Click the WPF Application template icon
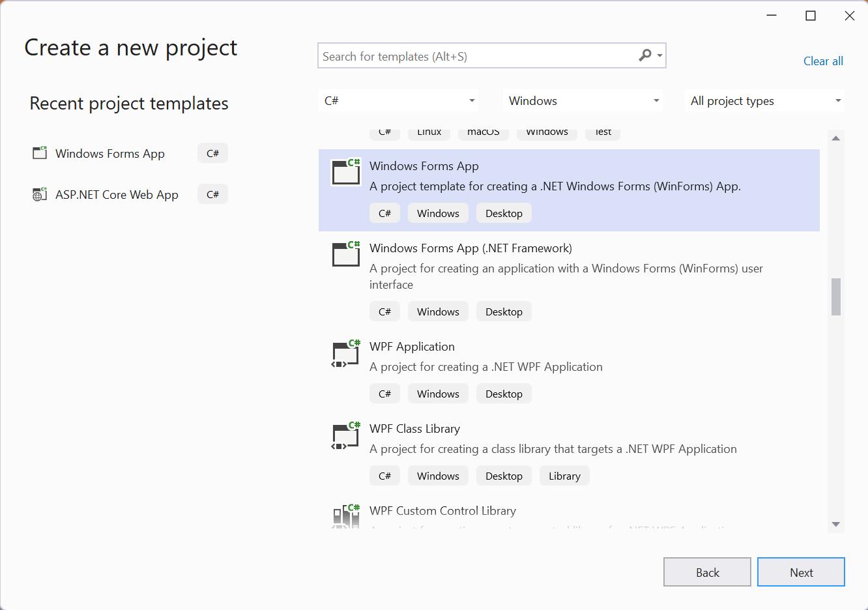The image size is (868, 610). click(x=345, y=354)
